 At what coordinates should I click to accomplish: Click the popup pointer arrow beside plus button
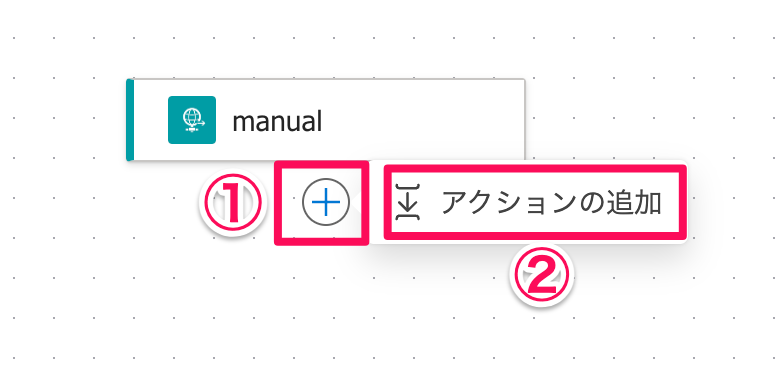click(x=354, y=202)
